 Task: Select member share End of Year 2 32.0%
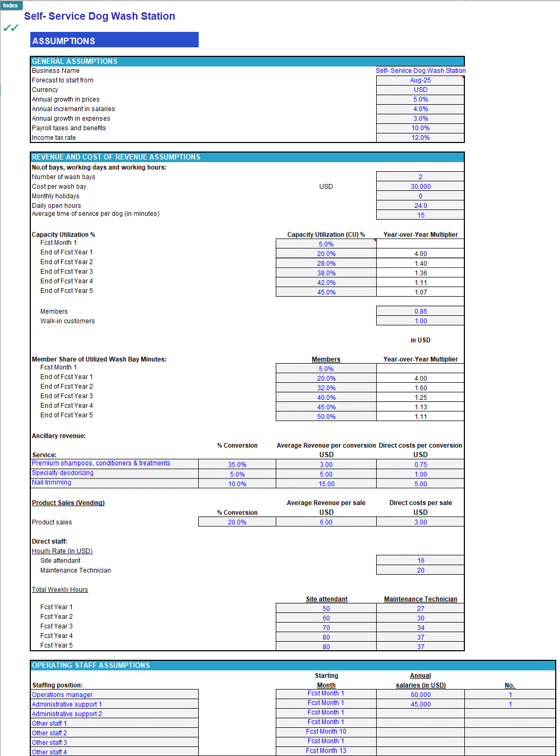click(326, 388)
